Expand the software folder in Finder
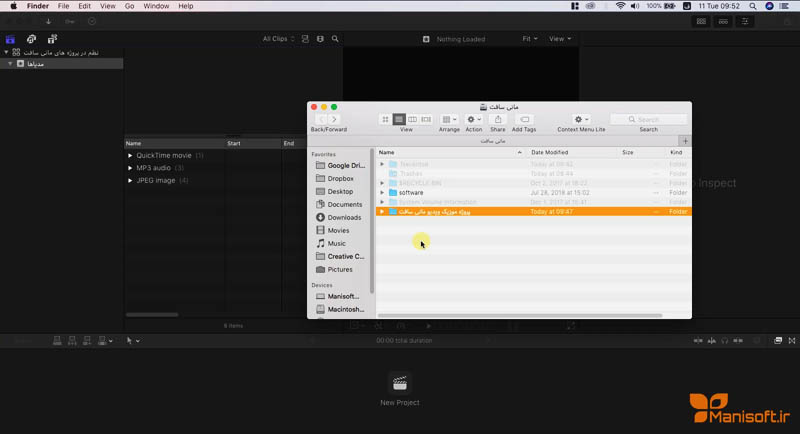This screenshot has width=800, height=434. pyautogui.click(x=382, y=193)
